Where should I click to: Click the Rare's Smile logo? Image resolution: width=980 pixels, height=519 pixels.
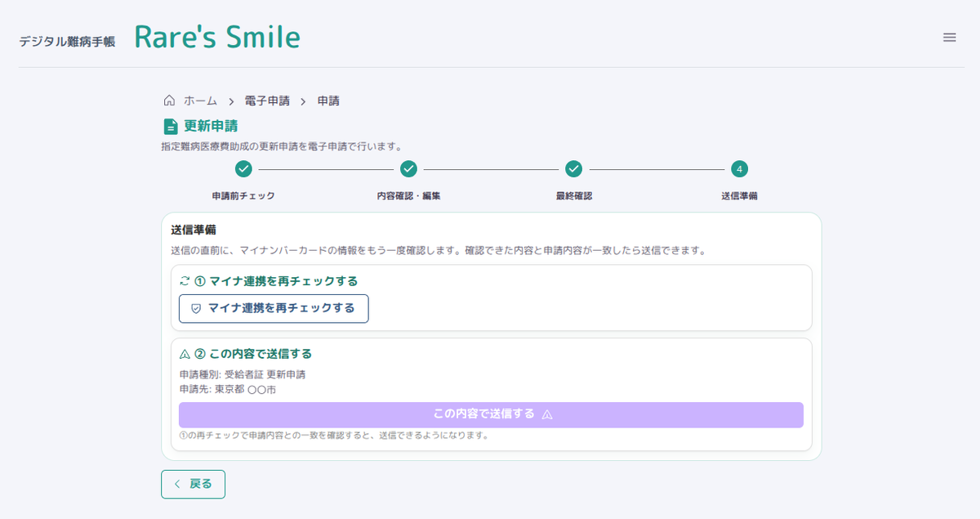click(x=217, y=37)
